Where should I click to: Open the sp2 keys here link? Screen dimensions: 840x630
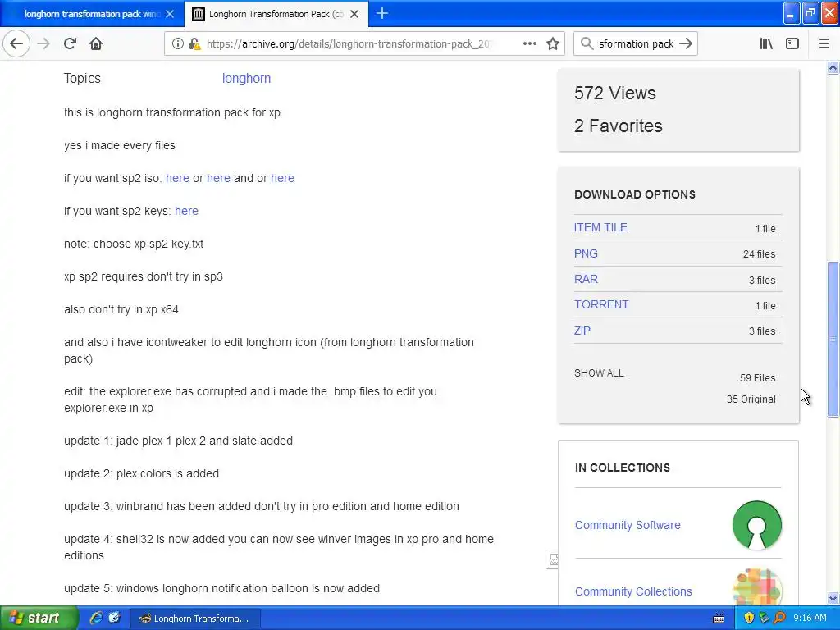186,211
